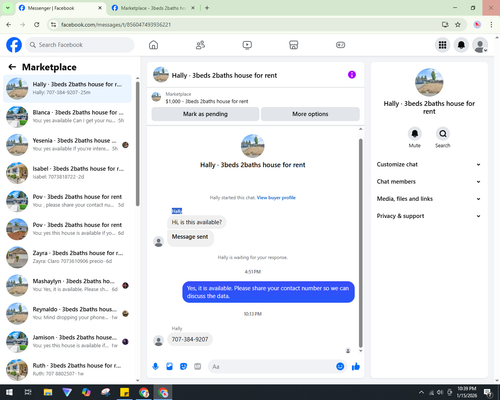Click the browser address bar URL
500x400 pixels.
pos(116,24)
